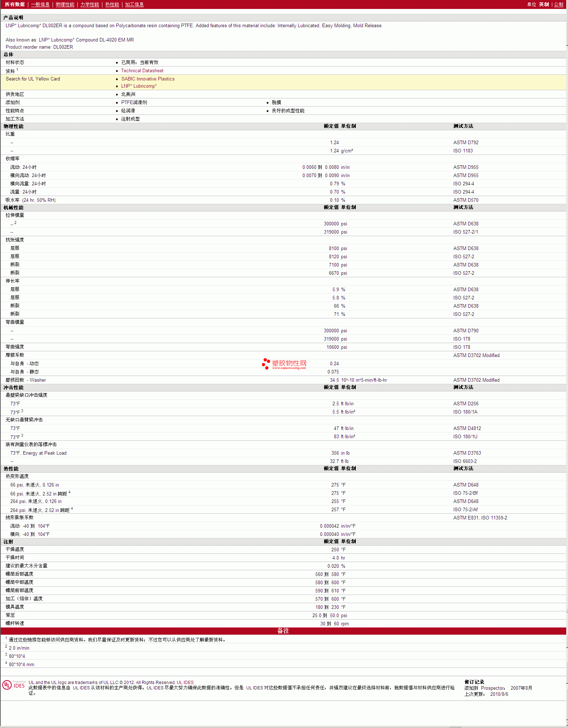568x728 pixels.
Task: Click the 0.000042 in/in/°F expansion value
Action: (338, 526)
